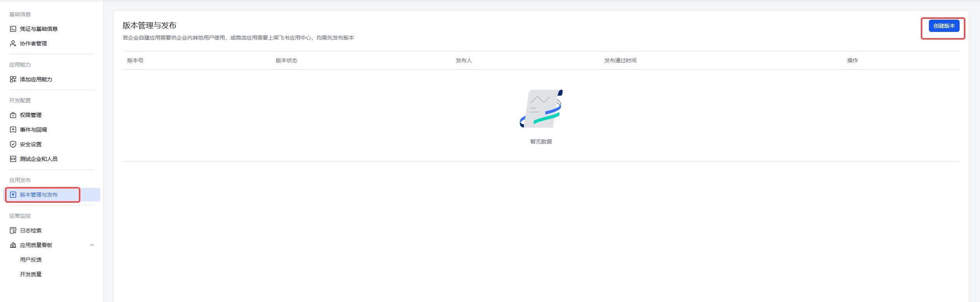Click the 应用能力 section heading
Viewport: 980px width, 302px height.
pyautogui.click(x=20, y=65)
